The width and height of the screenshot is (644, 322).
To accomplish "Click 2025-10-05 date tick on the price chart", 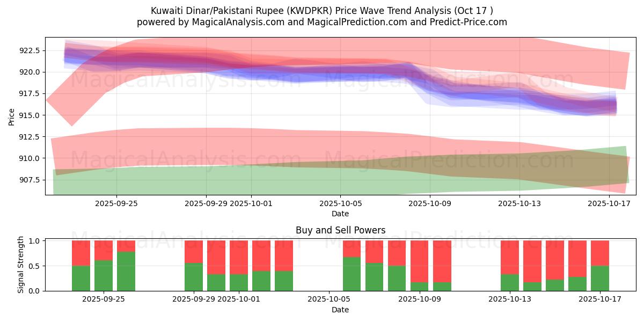I will [340, 203].
